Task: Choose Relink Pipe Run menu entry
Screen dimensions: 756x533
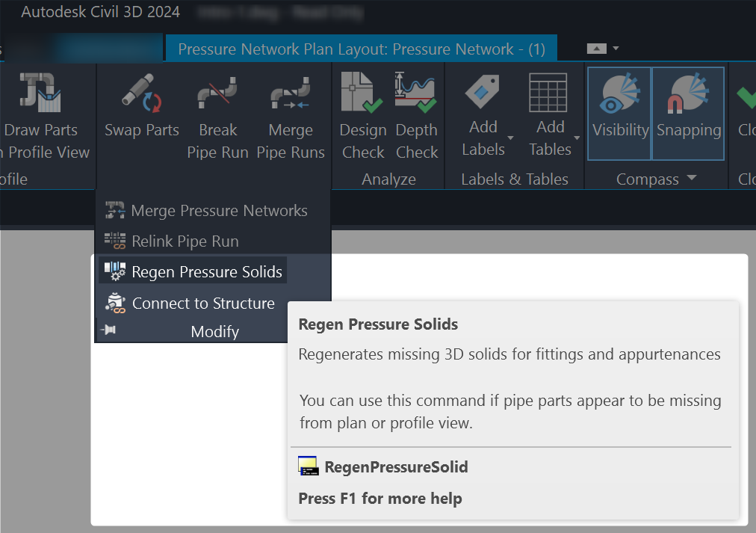Action: [172, 241]
